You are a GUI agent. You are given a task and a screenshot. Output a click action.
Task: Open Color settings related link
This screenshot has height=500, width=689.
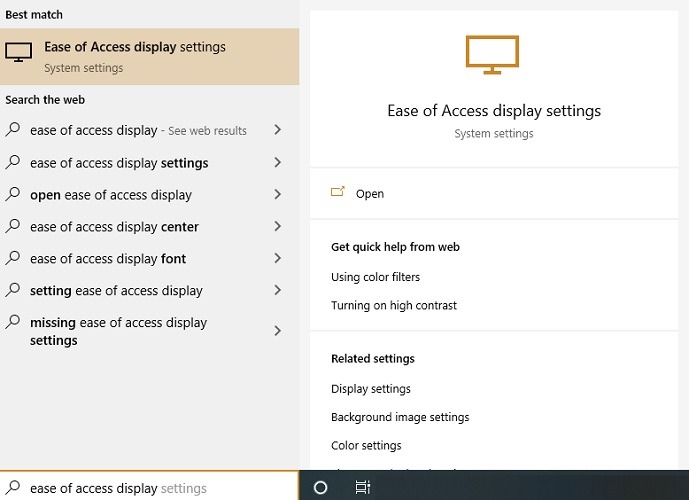(x=366, y=446)
